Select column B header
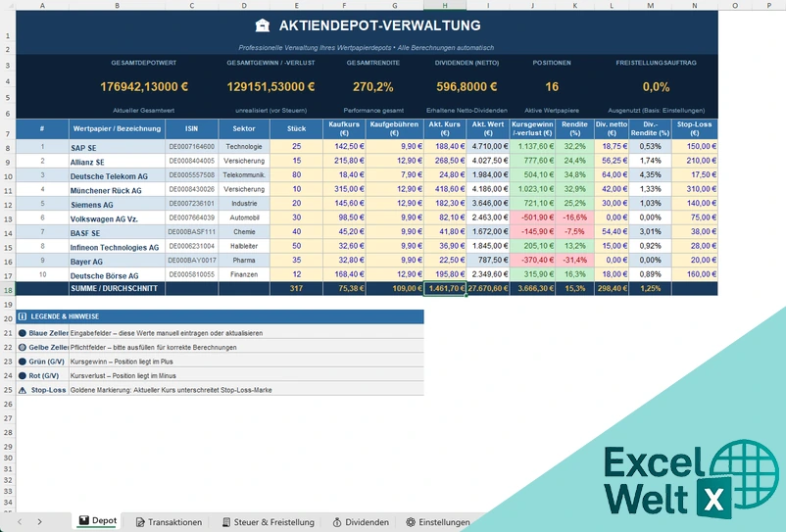This screenshot has width=786, height=532. point(117,5)
